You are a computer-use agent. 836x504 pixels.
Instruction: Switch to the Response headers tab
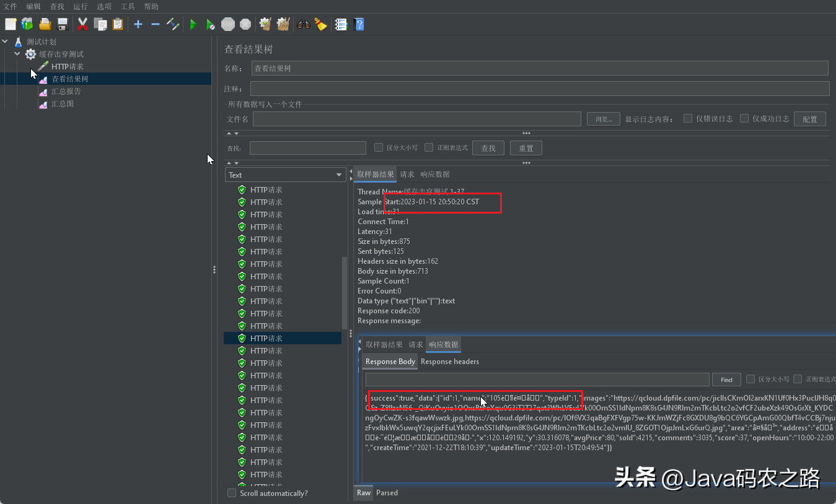pos(449,362)
